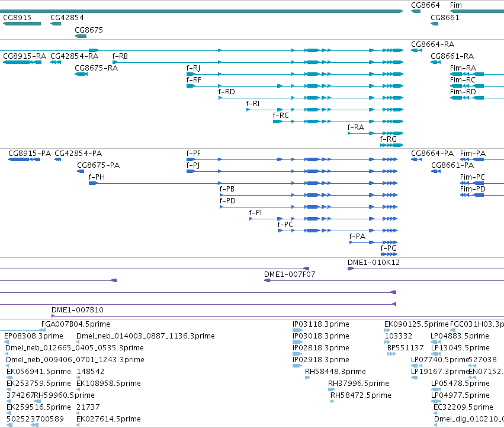Select protein label f-PG
Screen dimensions: 504x428
[389, 248]
